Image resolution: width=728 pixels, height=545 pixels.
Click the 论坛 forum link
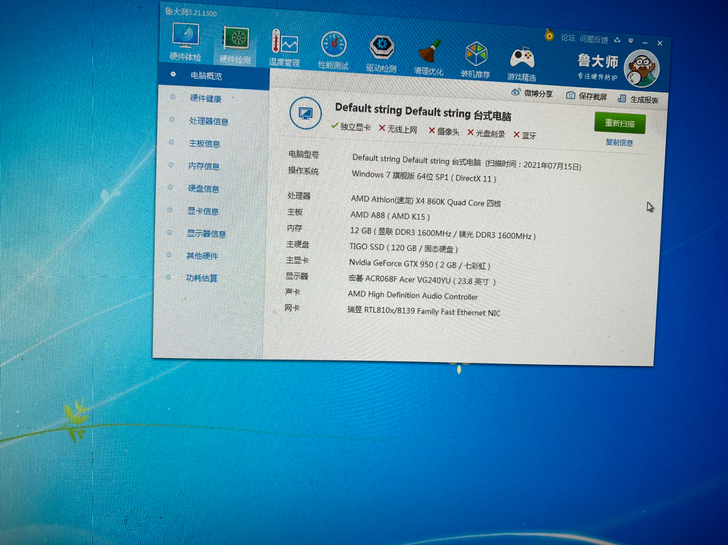tap(568, 38)
